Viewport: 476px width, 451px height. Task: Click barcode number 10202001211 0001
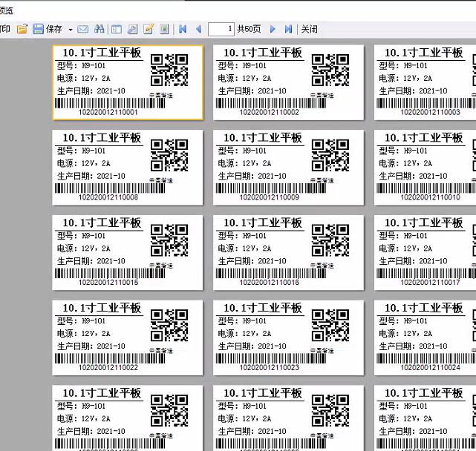pos(108,112)
